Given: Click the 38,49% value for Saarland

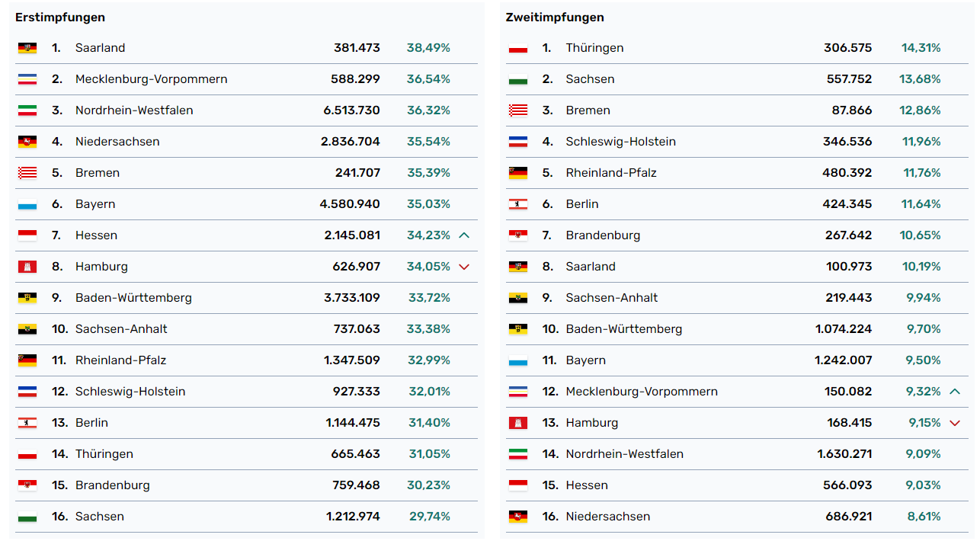Looking at the screenshot, I should [428, 48].
